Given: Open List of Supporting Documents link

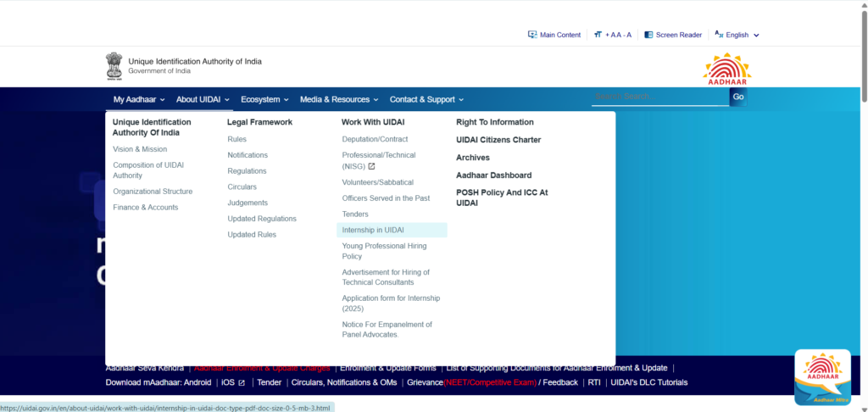Looking at the screenshot, I should (557, 368).
